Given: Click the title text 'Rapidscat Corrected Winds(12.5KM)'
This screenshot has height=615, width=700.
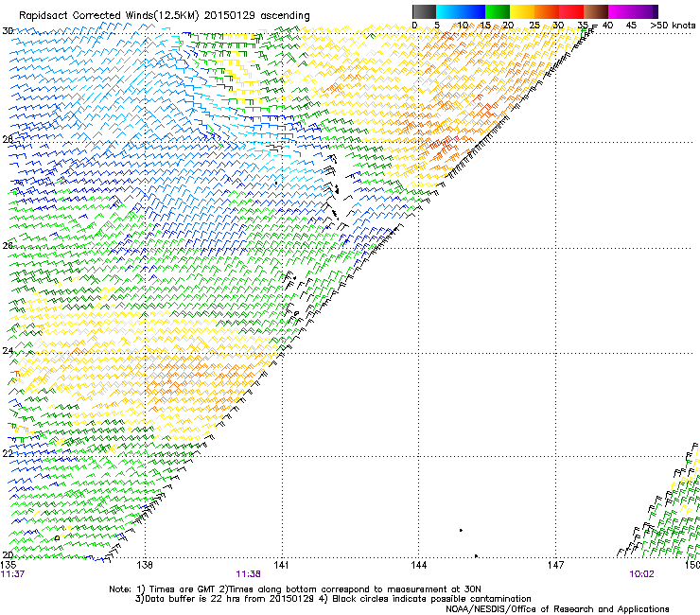Looking at the screenshot, I should [109, 16].
